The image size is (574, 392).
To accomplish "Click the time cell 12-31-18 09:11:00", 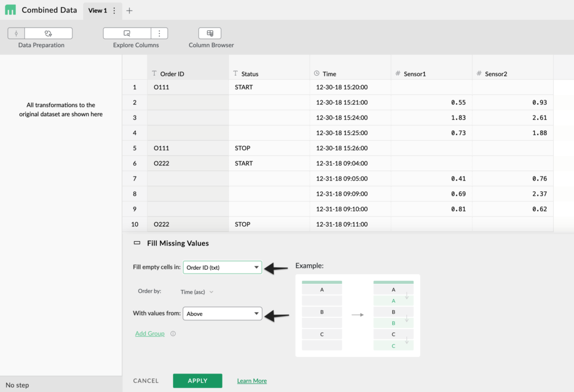I will click(350, 224).
